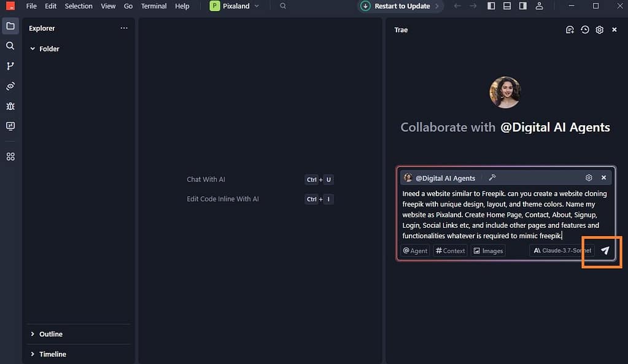Viewport: 628px width, 364px height.
Task: Close the Trae side panel
Action: point(614,29)
